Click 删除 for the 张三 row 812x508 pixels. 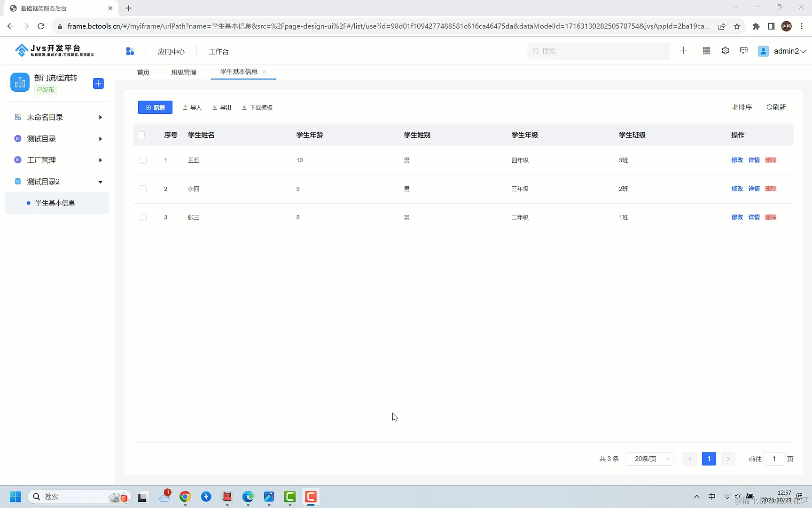(771, 217)
